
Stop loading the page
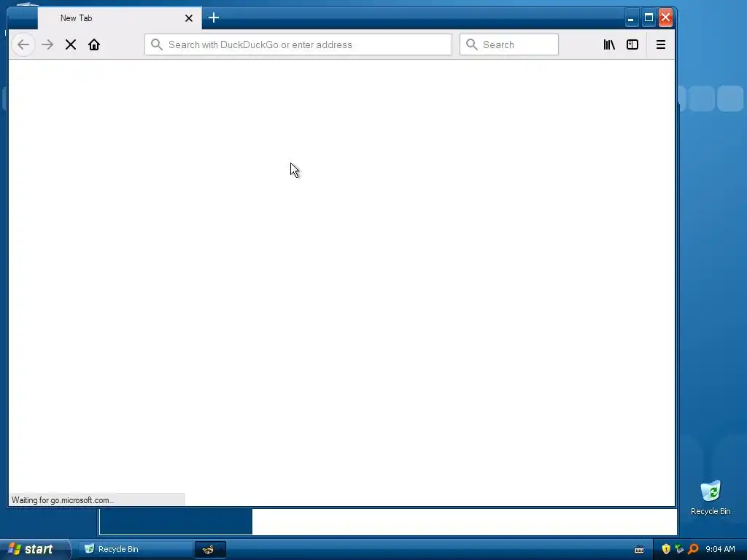tap(71, 44)
